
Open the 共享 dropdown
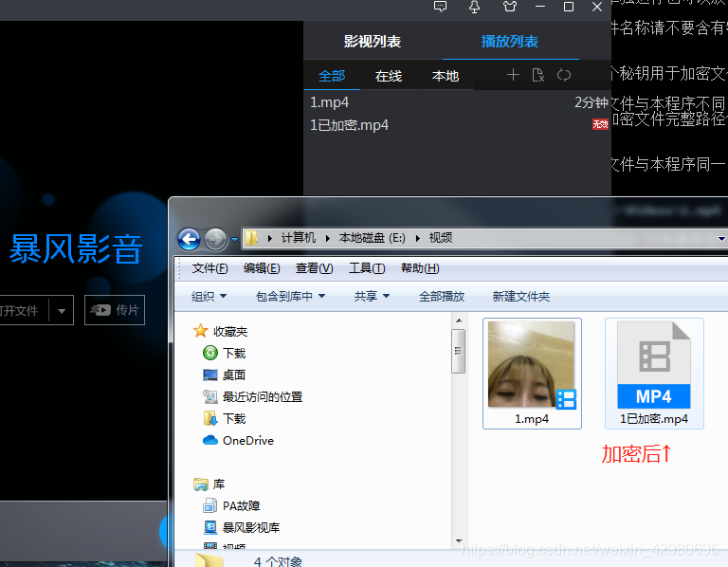click(x=372, y=296)
